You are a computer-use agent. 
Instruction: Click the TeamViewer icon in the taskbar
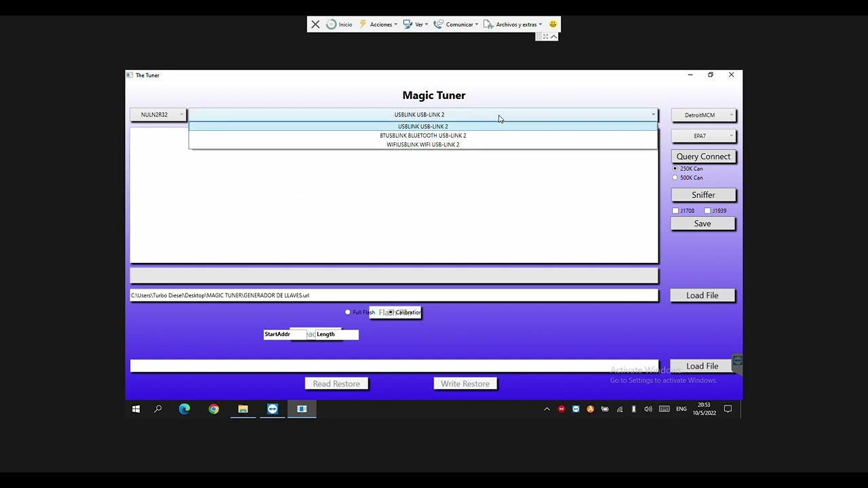click(273, 409)
